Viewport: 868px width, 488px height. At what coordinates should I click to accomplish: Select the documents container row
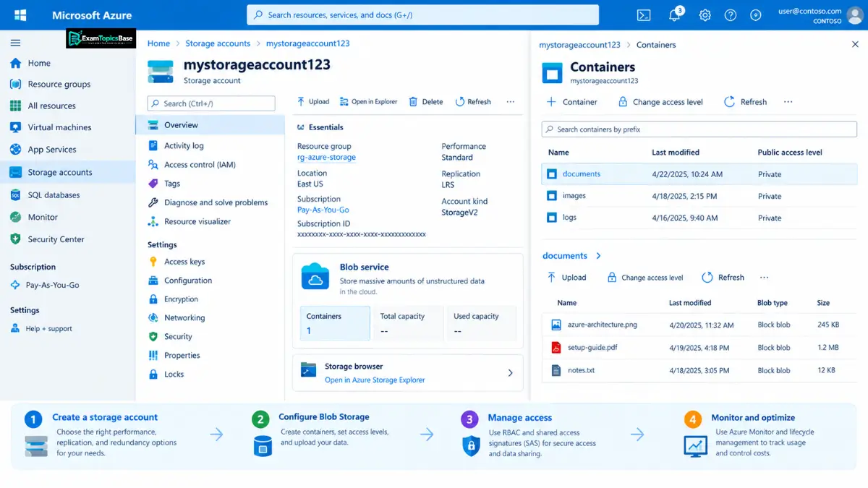[x=699, y=174]
